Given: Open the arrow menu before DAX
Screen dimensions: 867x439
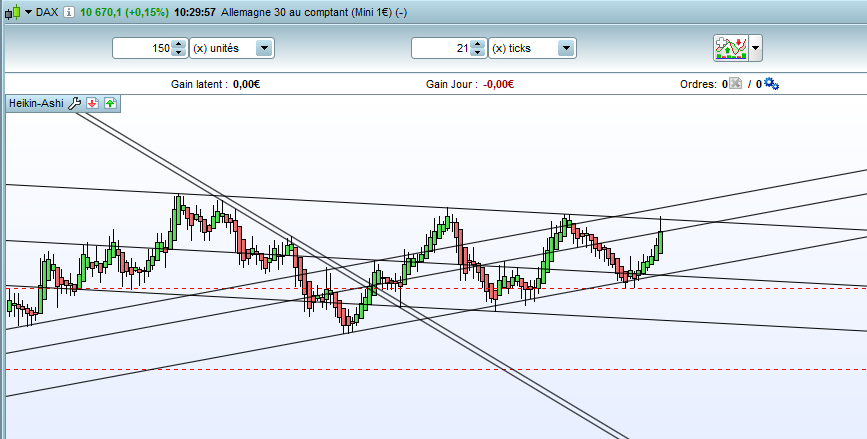Looking at the screenshot, I should 28,12.
